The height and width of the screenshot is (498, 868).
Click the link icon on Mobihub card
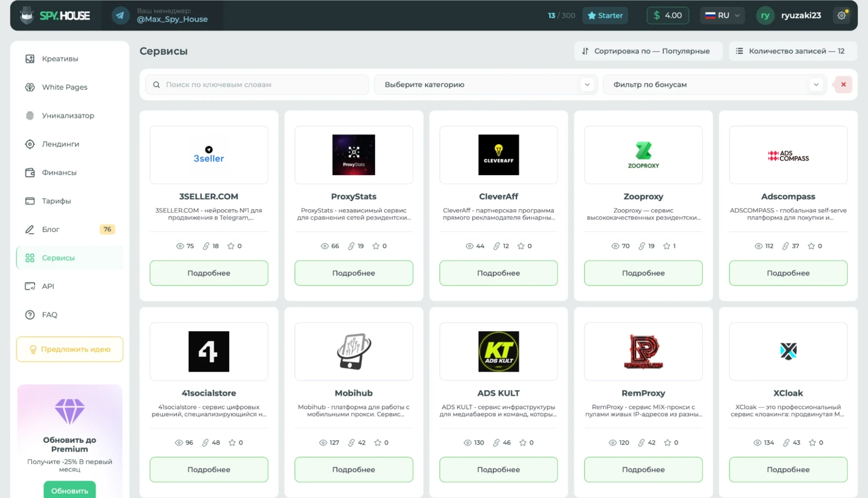click(x=351, y=443)
